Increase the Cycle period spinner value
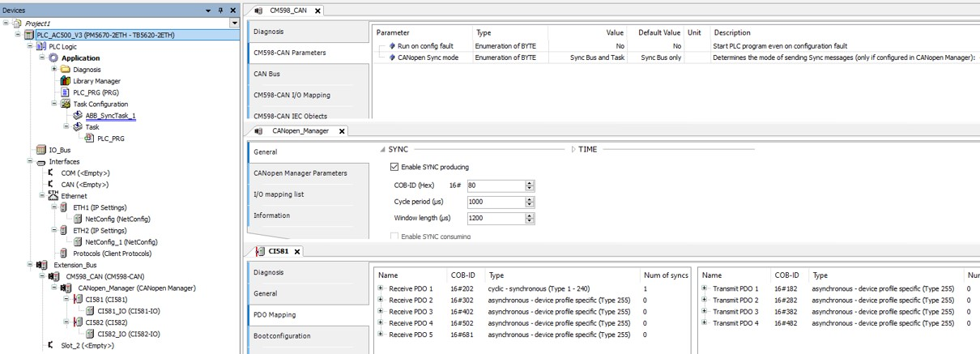Image resolution: width=980 pixels, height=354 pixels. (x=530, y=199)
